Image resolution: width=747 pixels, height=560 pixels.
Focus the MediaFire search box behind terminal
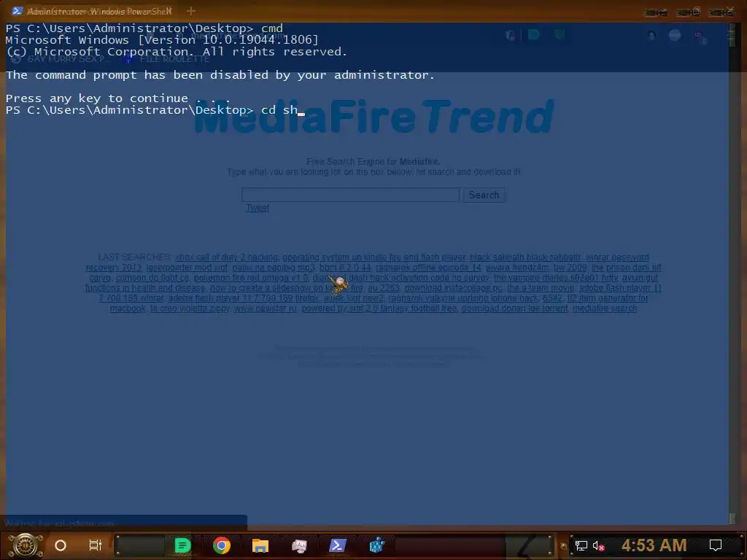[x=350, y=195]
